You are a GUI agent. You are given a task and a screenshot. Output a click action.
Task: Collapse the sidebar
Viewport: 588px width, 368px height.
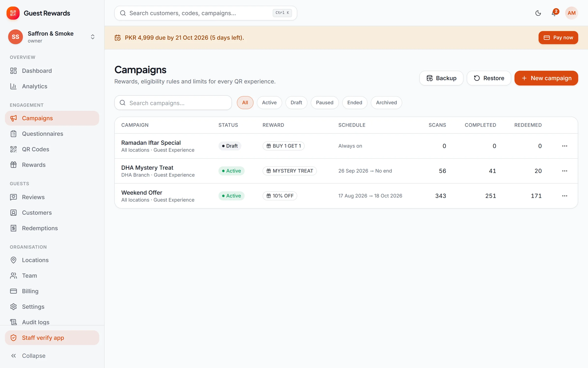52,356
